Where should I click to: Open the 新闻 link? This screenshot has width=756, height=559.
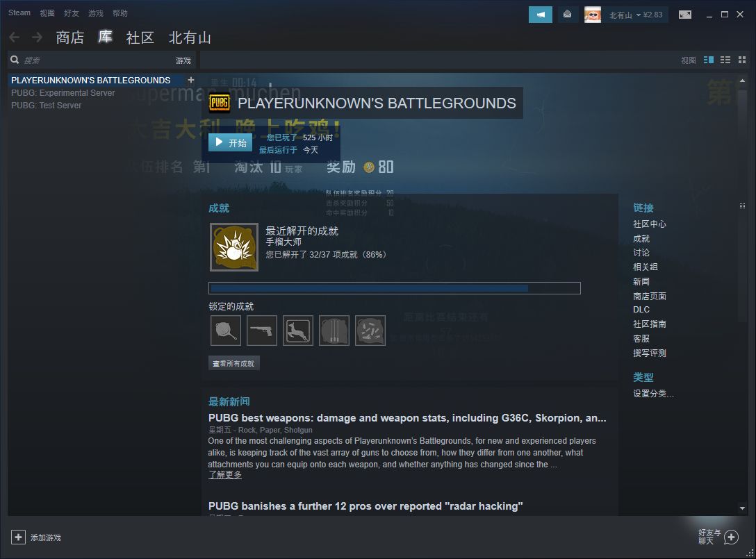tap(641, 281)
